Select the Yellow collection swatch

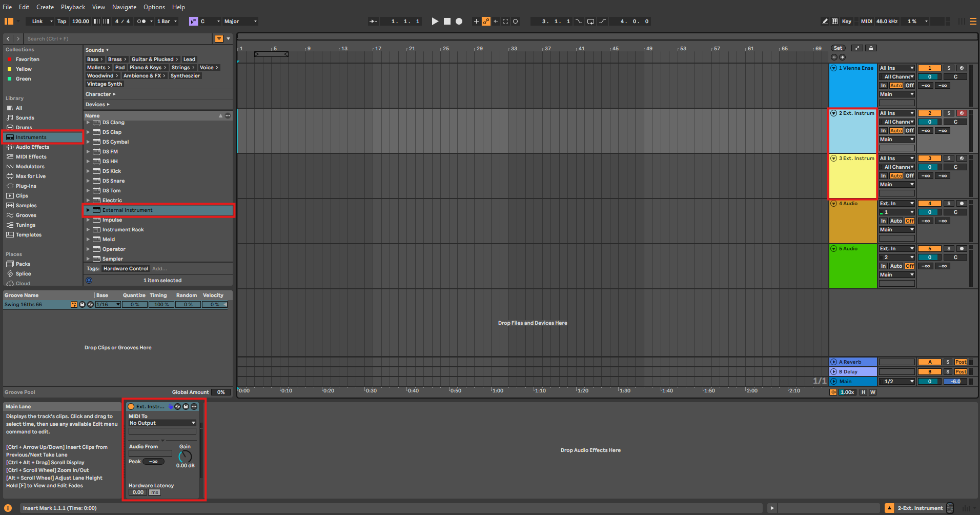point(9,69)
